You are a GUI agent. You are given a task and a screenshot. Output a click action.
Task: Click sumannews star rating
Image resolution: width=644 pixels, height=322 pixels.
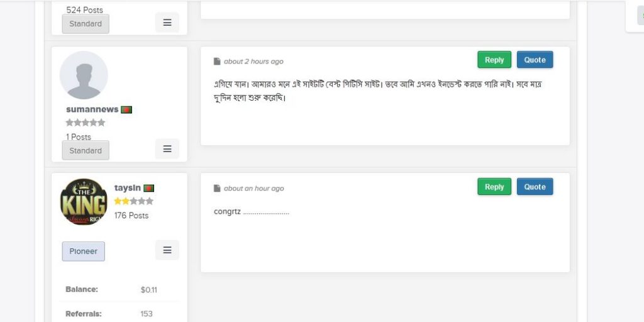point(86,123)
